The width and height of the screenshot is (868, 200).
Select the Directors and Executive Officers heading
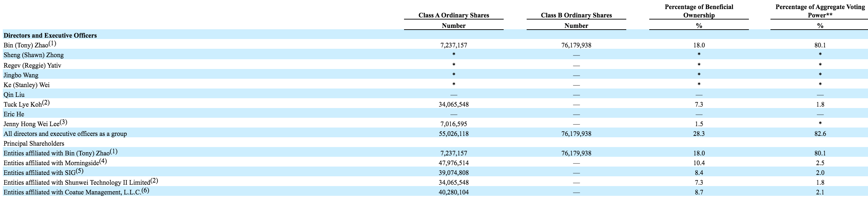click(50, 35)
